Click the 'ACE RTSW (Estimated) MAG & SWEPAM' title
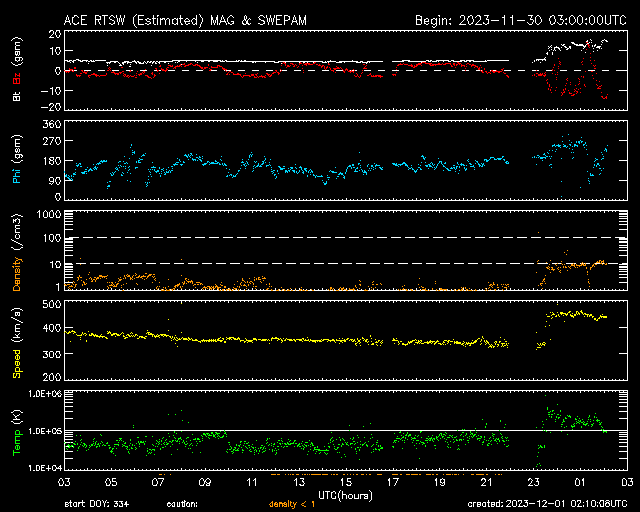This screenshot has width=640, height=512. pos(185,20)
